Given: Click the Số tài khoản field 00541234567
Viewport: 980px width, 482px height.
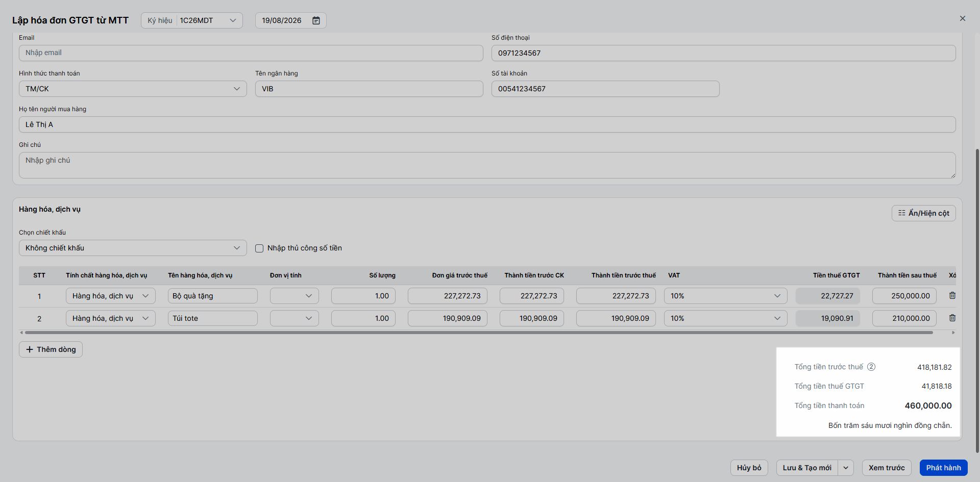Looking at the screenshot, I should click(605, 89).
